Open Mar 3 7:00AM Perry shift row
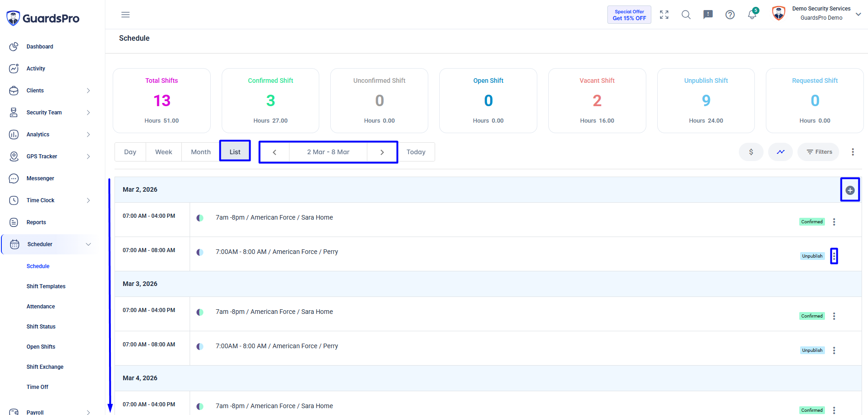This screenshot has height=415, width=868. pyautogui.click(x=488, y=348)
